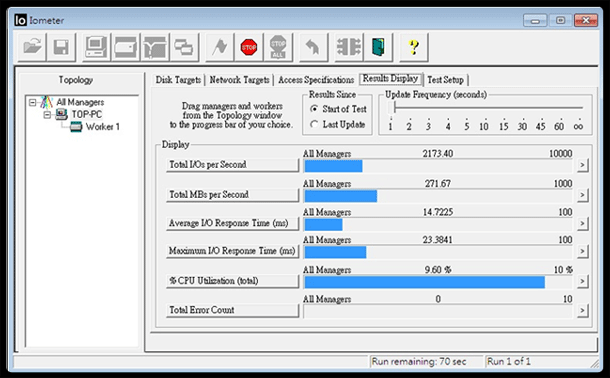Click the Total Error Count button
Screen dimensions: 610x378
[x=232, y=310]
